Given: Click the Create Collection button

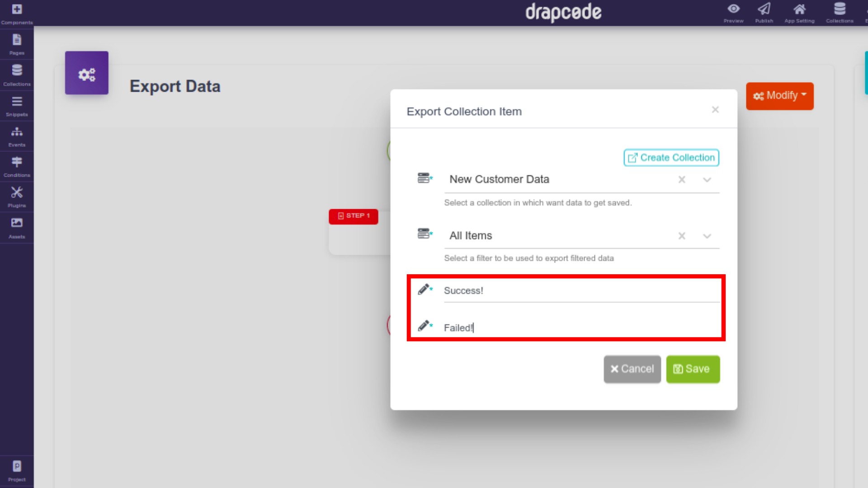Looking at the screenshot, I should [671, 158].
